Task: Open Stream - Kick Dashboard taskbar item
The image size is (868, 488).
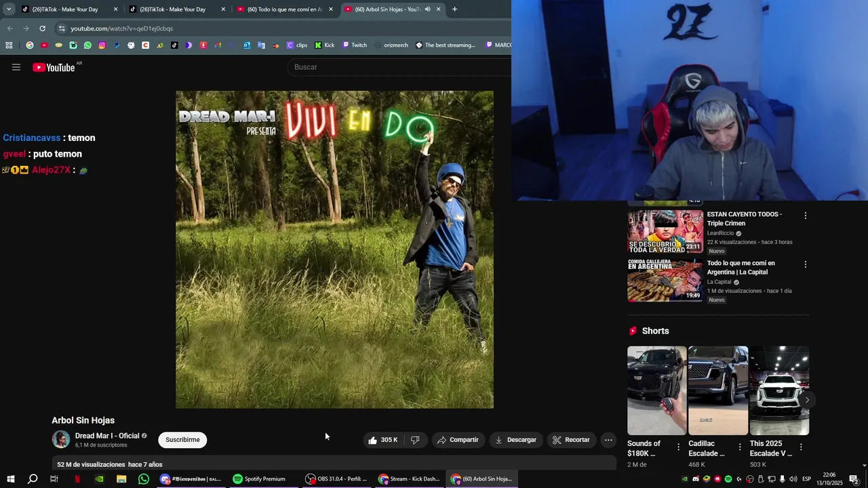Action: [409, 479]
